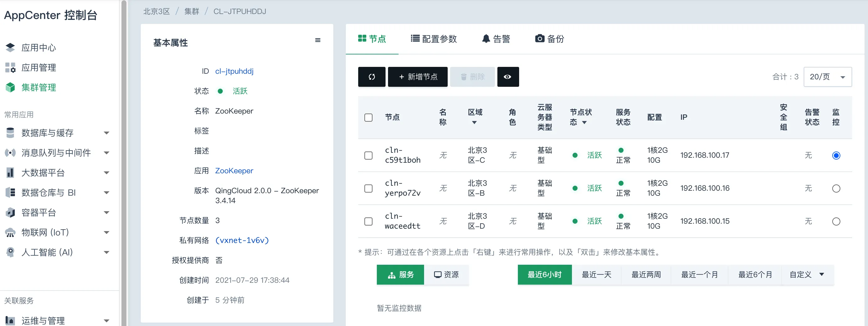Open the 20/页 page size dropdown
868x326 pixels.
click(x=827, y=77)
